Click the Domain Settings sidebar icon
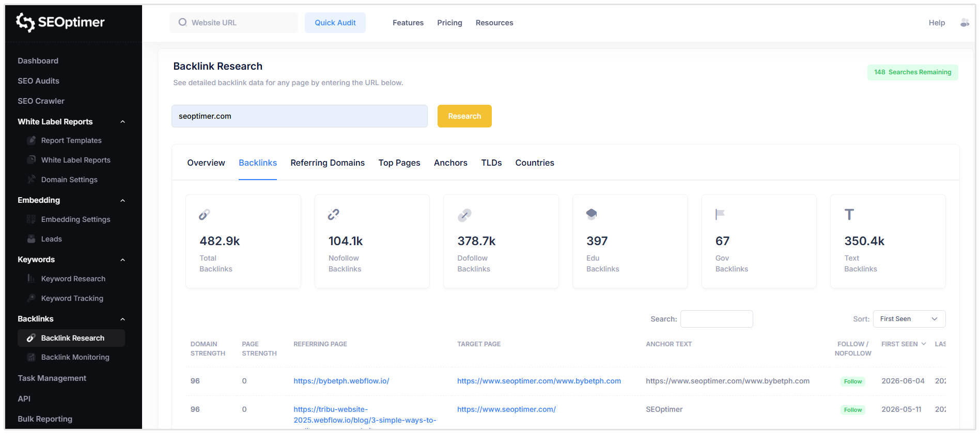980x434 pixels. 32,180
